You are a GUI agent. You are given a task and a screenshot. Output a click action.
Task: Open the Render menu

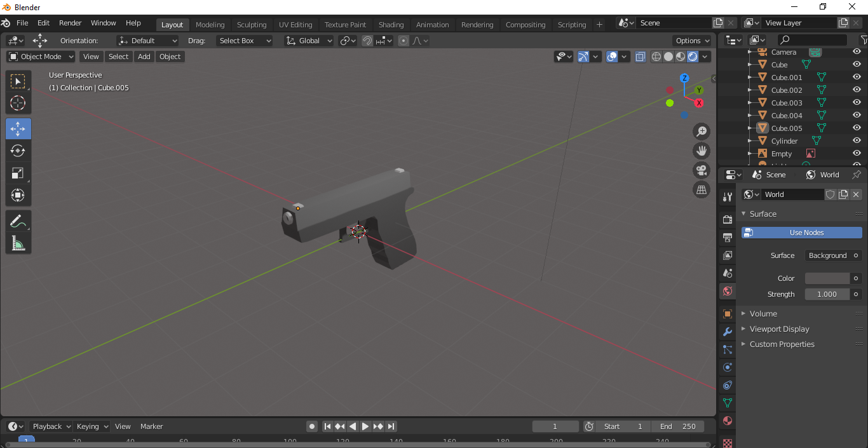[71, 23]
